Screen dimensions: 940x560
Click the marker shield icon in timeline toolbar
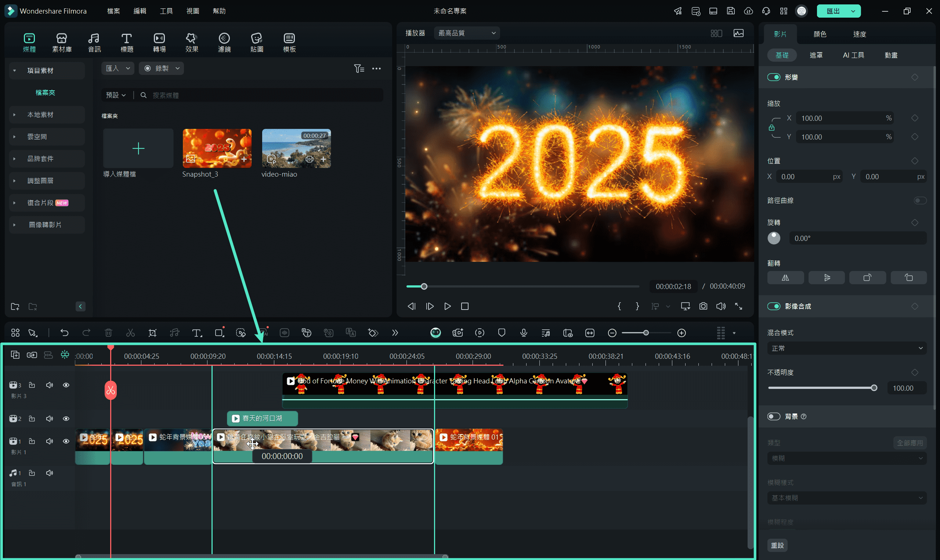[502, 333]
